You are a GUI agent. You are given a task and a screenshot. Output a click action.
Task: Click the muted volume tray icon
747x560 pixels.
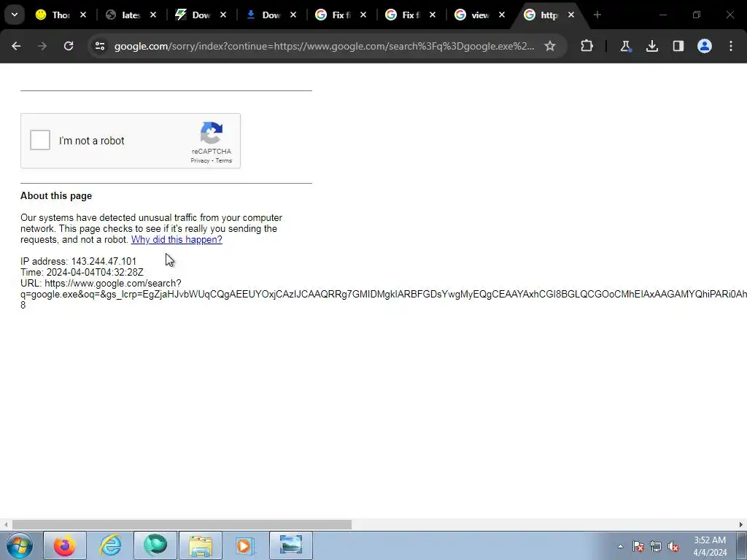(673, 546)
